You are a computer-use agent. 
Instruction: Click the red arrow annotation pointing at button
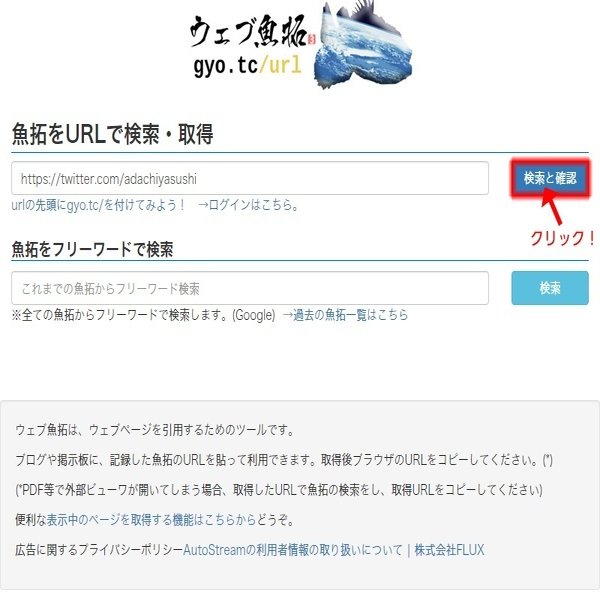tap(552, 206)
